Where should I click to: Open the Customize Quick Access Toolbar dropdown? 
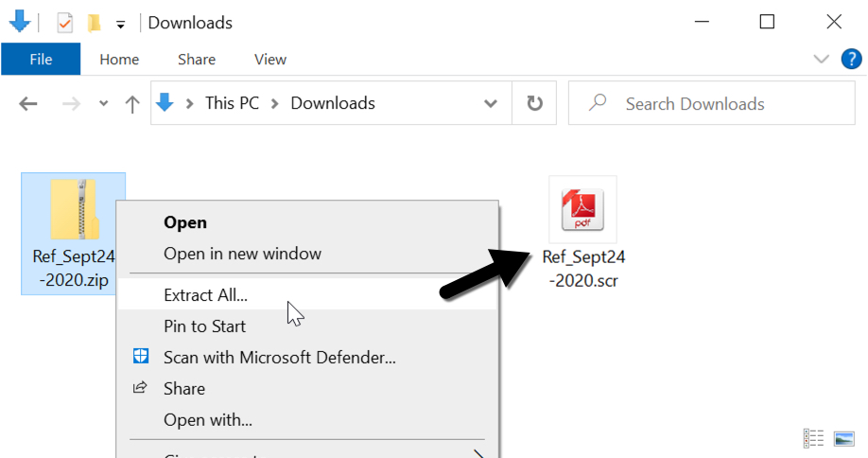pyautogui.click(x=120, y=25)
